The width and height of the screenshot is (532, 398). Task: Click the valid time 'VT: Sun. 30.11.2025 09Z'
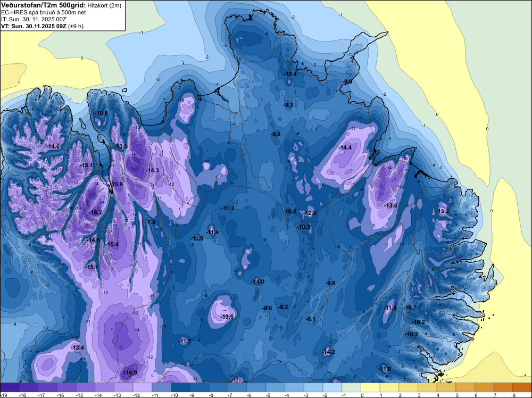click(x=34, y=26)
